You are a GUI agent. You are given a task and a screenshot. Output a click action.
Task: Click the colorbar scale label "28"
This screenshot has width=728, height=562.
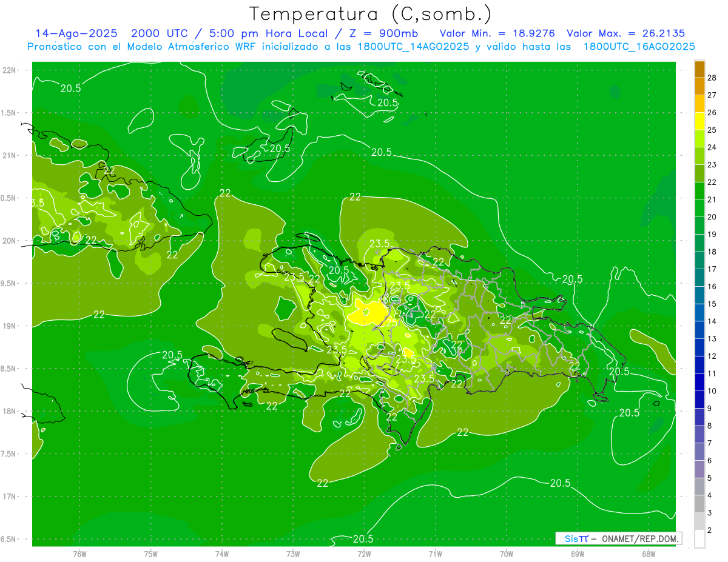(x=712, y=78)
